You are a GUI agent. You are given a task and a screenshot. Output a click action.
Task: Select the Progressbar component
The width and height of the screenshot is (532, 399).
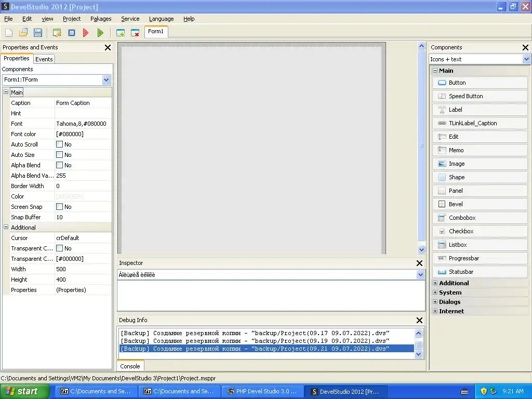pyautogui.click(x=480, y=258)
